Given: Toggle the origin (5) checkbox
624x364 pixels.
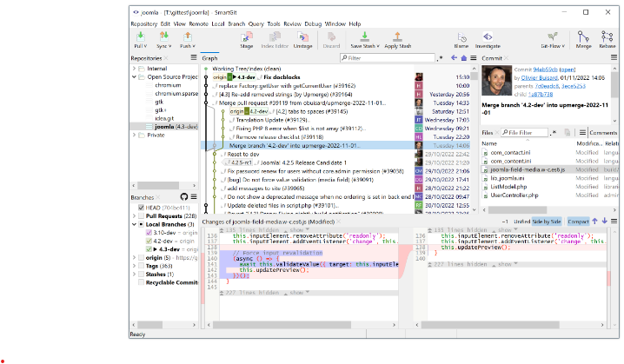Looking at the screenshot, I should 141,258.
